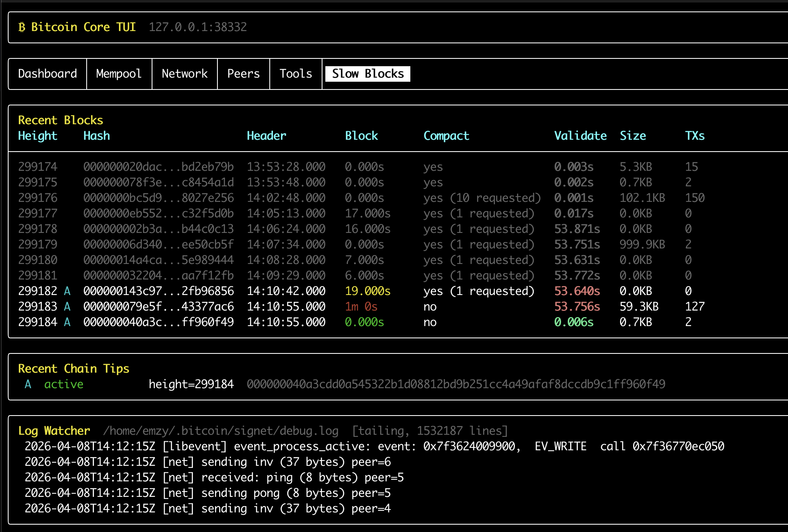The image size is (788, 532).
Task: Click the debug.log file path
Action: (x=221, y=431)
